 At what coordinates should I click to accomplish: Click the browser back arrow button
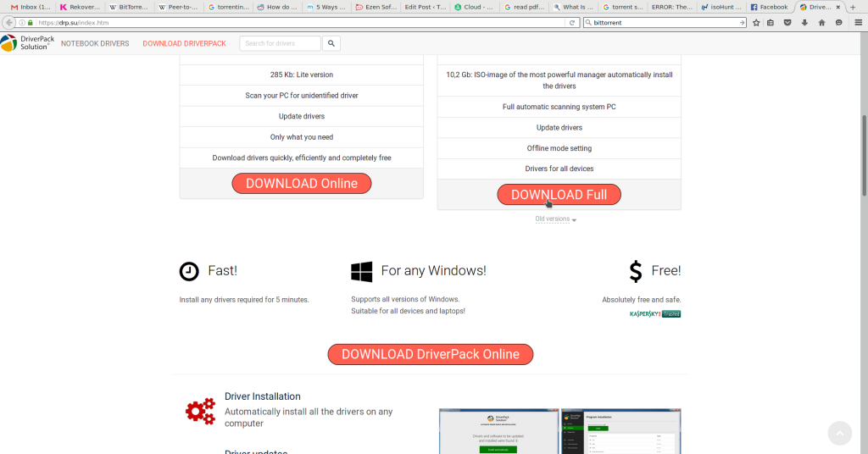tap(8, 23)
